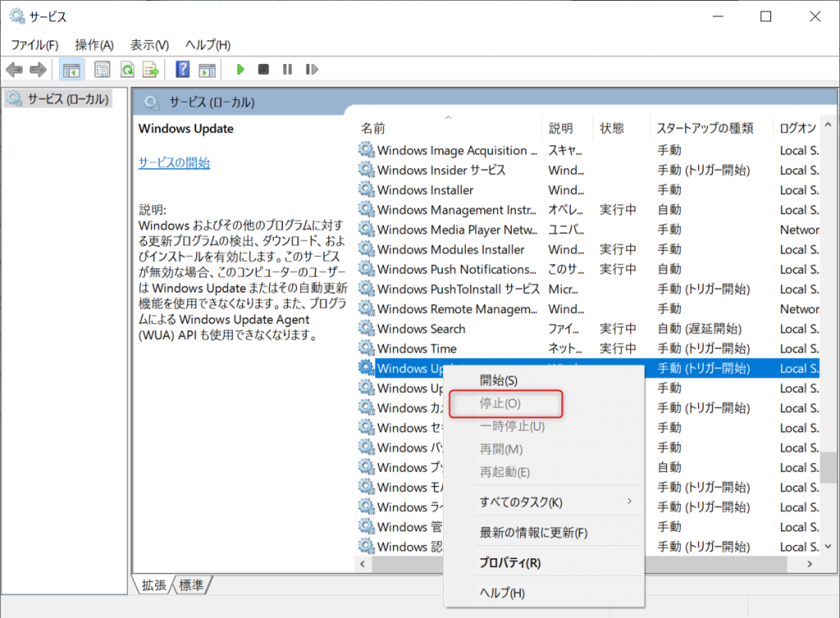Select 停止(O) in the context menu

pos(504,404)
